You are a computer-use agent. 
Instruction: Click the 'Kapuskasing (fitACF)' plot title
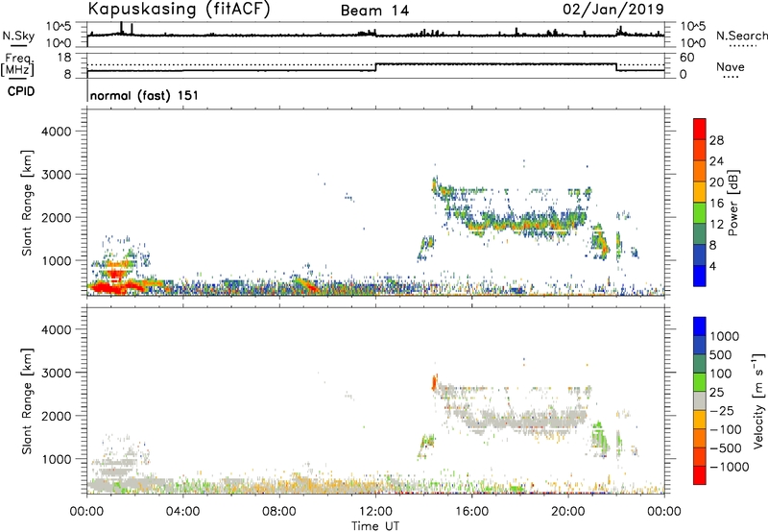pyautogui.click(x=179, y=9)
